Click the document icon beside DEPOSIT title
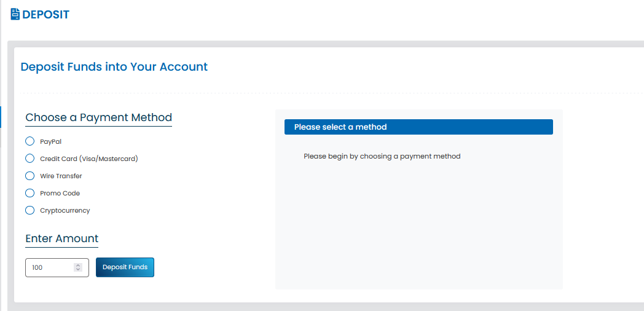Viewport: 644px width, 311px height. [x=15, y=14]
